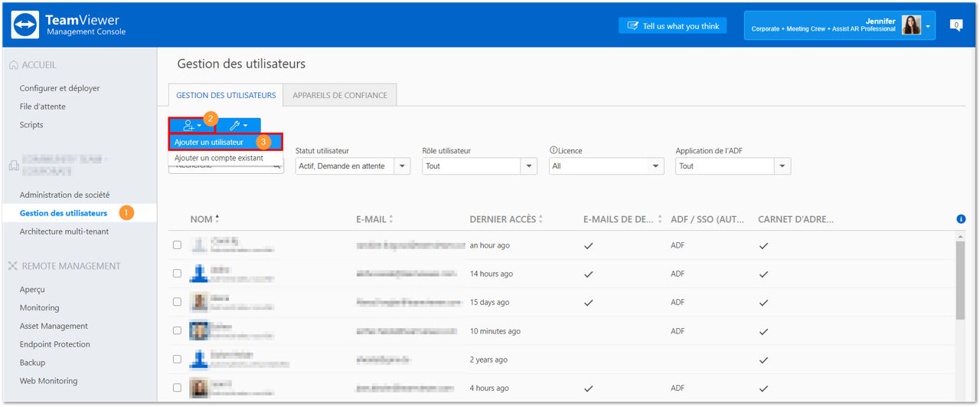Open Endpoint Protection in the sidebar

pos(55,344)
